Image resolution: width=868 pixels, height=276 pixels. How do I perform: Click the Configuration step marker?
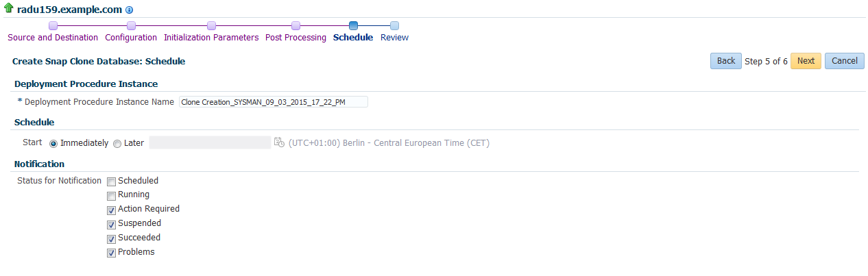(131, 26)
